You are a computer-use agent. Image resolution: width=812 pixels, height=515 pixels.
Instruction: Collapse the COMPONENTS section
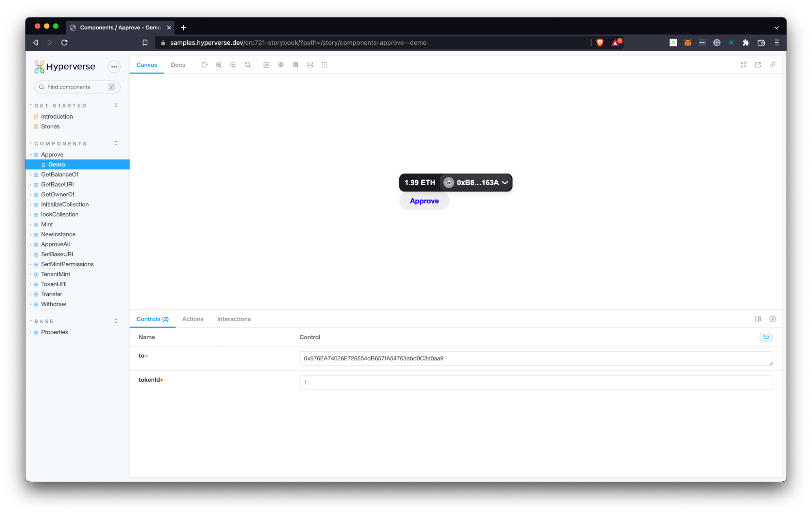pos(61,144)
